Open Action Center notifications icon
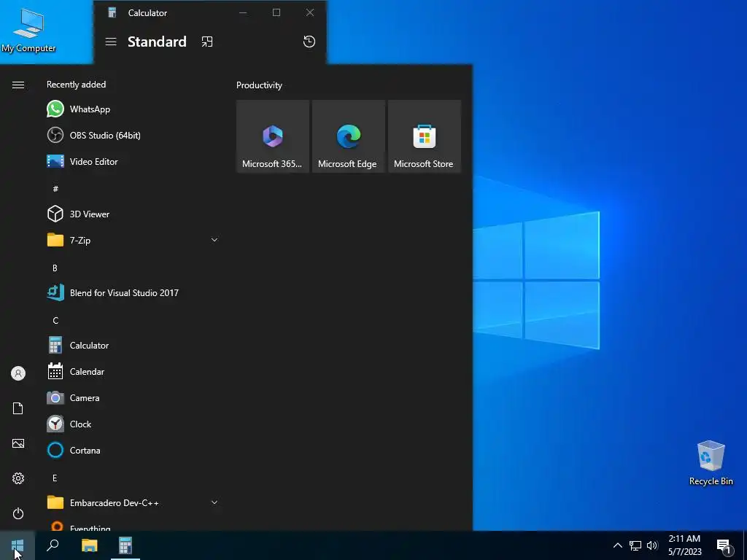This screenshot has height=560, width=747. tap(724, 546)
